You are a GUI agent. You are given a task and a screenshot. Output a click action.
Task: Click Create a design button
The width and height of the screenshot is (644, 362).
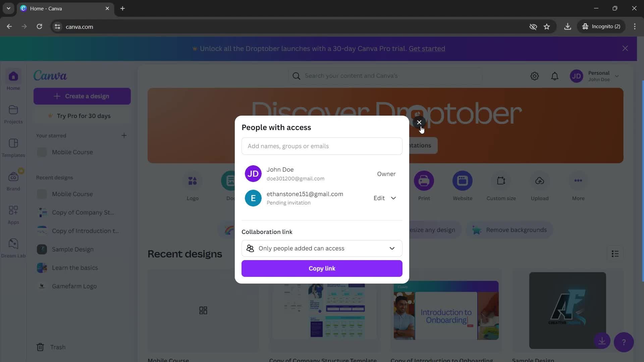pyautogui.click(x=82, y=96)
